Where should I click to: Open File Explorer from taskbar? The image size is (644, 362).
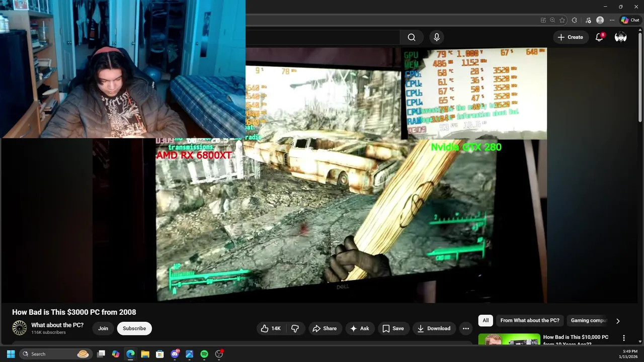pos(145,354)
